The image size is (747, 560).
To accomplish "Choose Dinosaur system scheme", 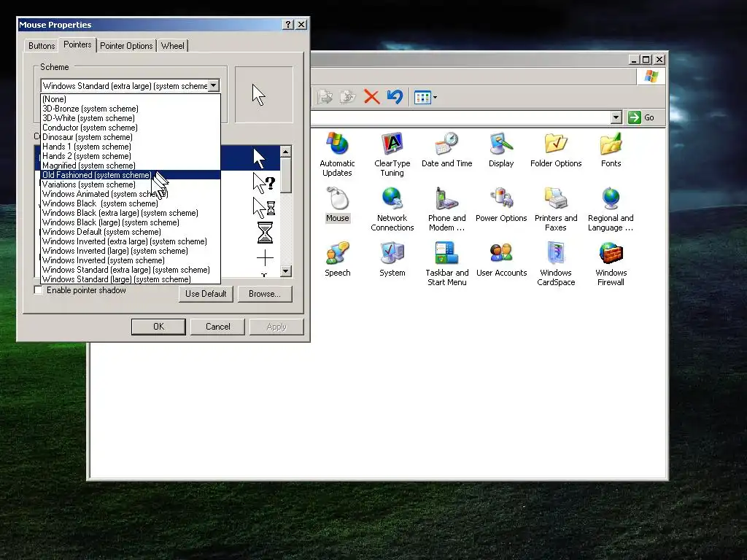I will [130, 137].
